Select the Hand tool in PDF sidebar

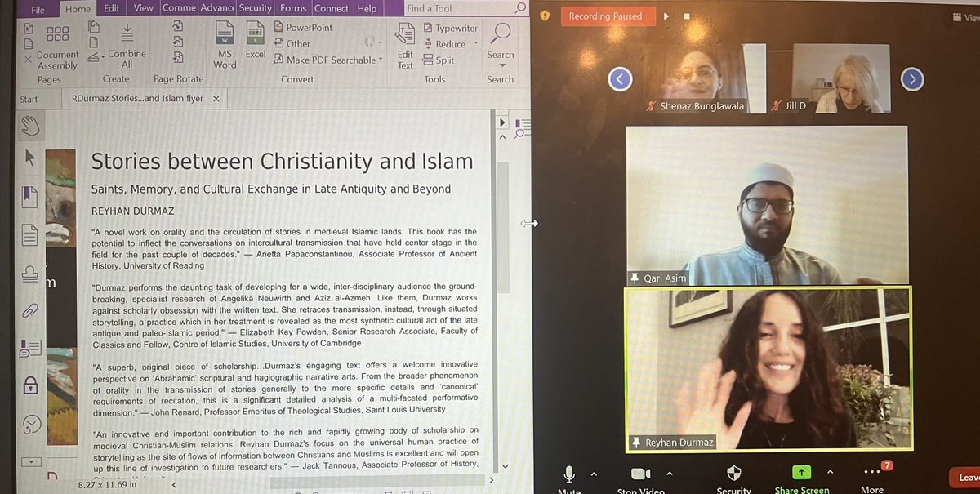[x=31, y=125]
